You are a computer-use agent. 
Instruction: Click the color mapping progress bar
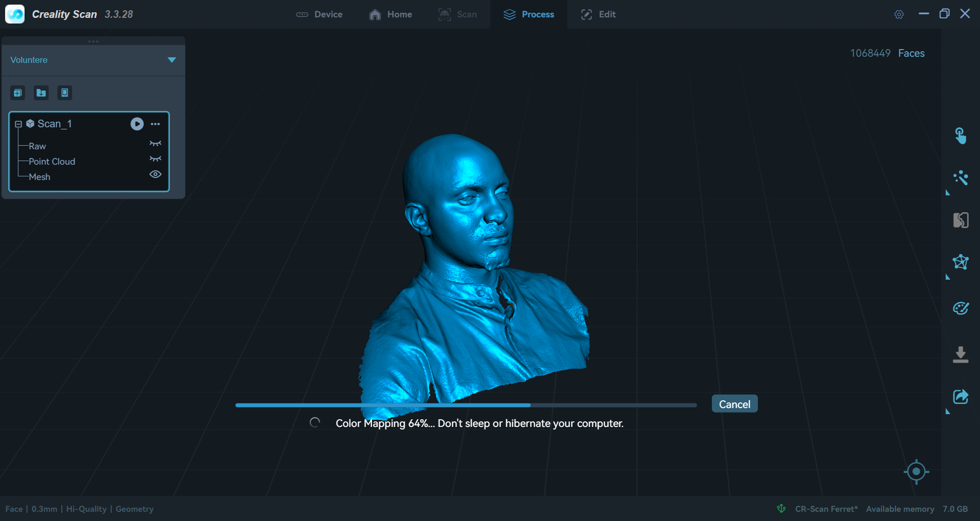(x=466, y=405)
